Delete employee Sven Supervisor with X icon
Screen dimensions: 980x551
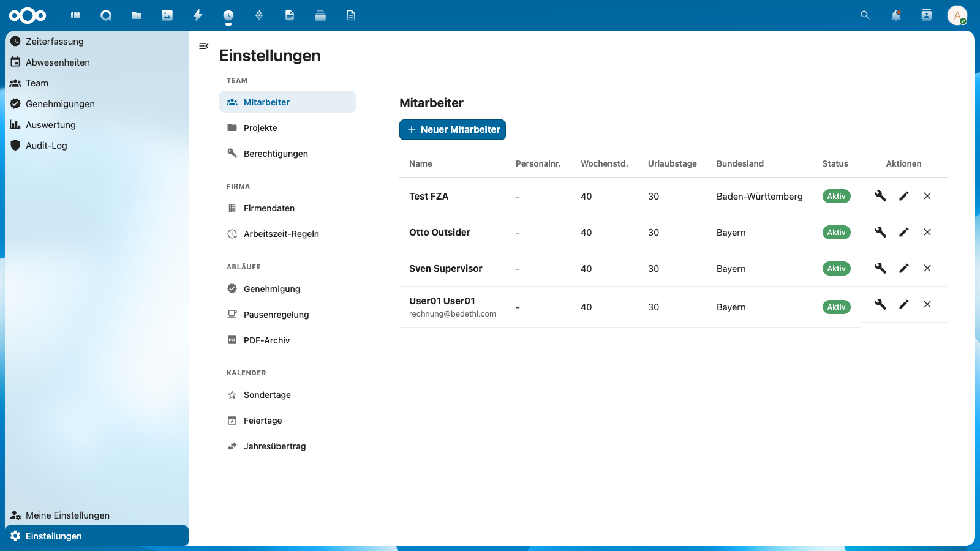pyautogui.click(x=927, y=268)
